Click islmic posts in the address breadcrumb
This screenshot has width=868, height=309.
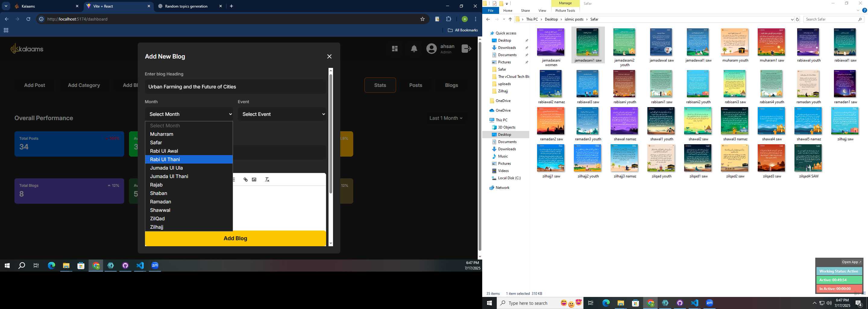tap(574, 19)
